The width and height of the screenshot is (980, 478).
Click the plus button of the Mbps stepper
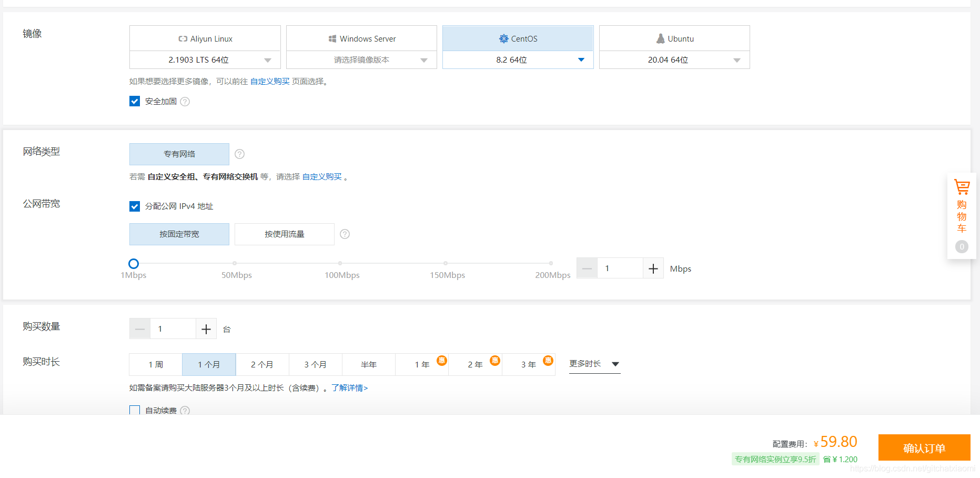pos(653,268)
